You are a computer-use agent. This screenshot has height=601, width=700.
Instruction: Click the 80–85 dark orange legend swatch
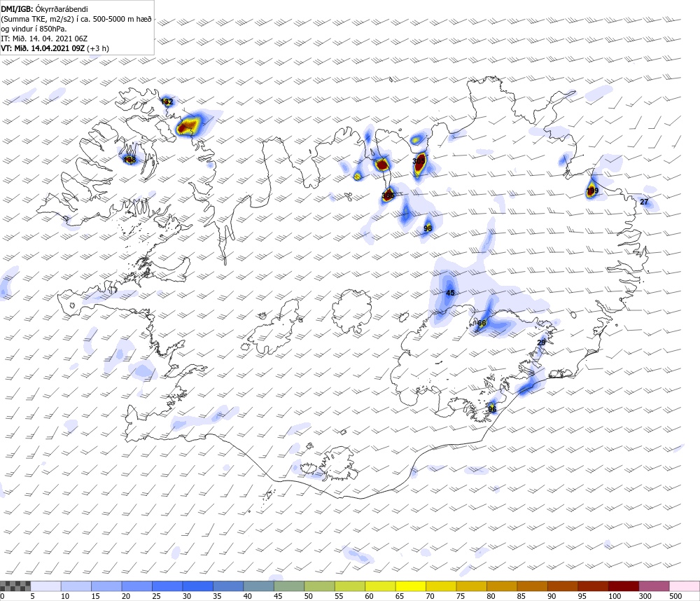point(502,586)
